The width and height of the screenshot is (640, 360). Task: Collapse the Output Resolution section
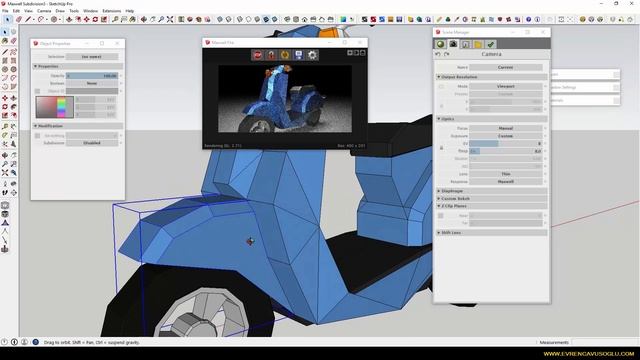(x=491, y=77)
